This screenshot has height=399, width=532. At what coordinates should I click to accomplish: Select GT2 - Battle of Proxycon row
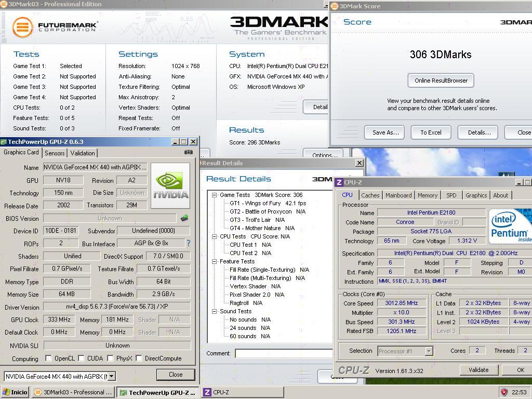pos(268,212)
